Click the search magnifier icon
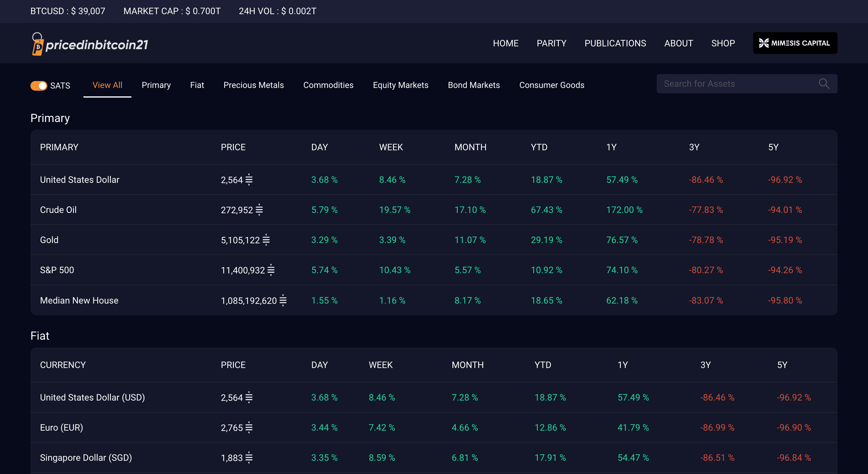 [x=824, y=84]
